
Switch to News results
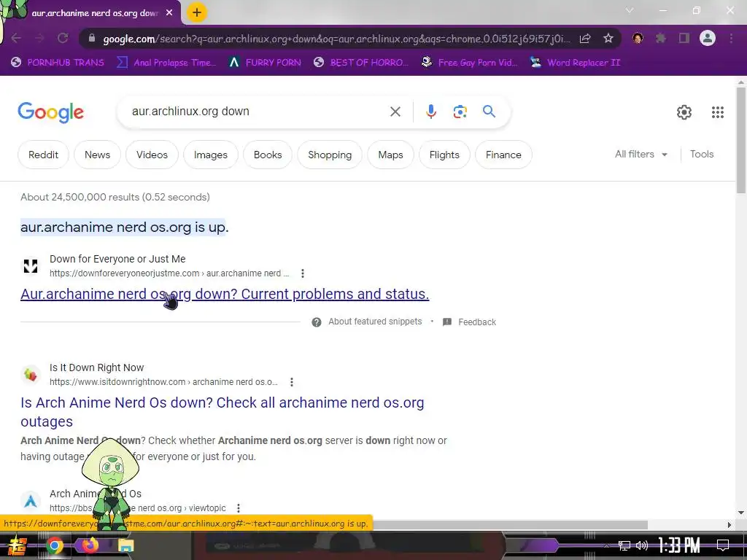click(x=97, y=155)
